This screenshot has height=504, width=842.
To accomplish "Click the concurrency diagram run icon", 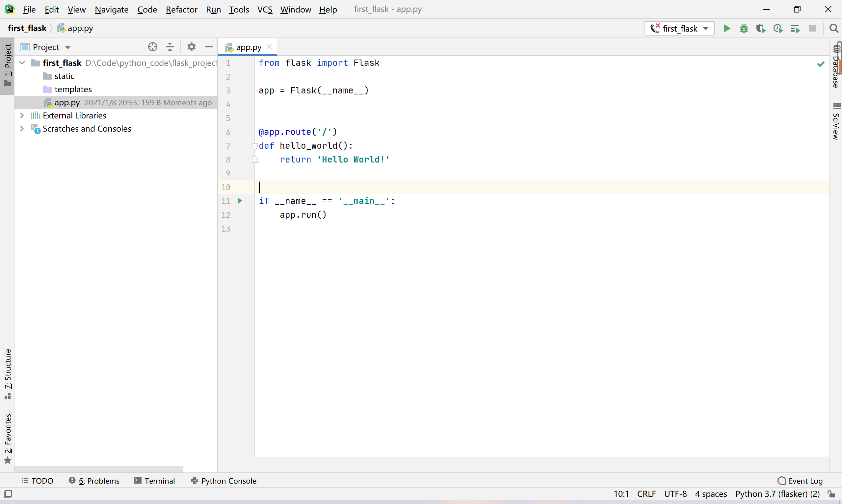I will point(795,29).
